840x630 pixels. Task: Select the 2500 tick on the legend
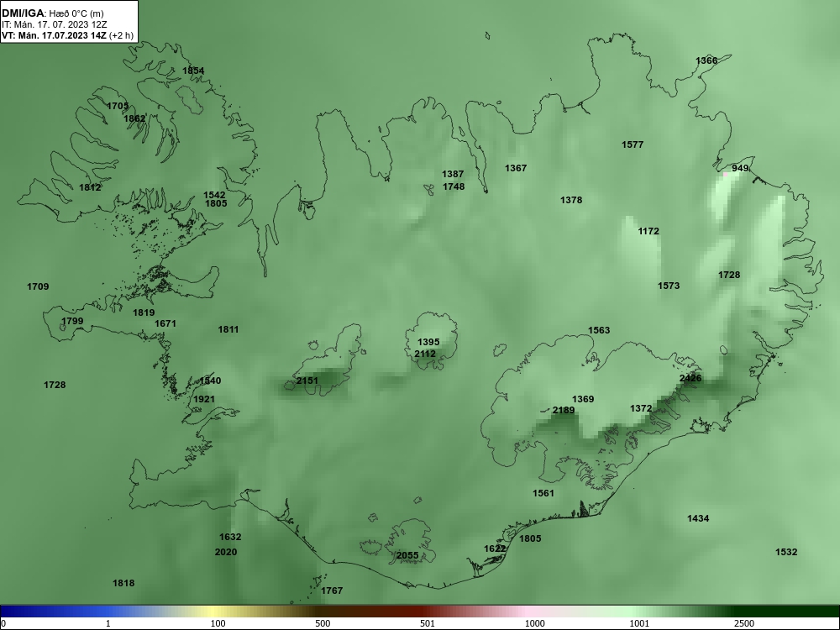coord(744,623)
